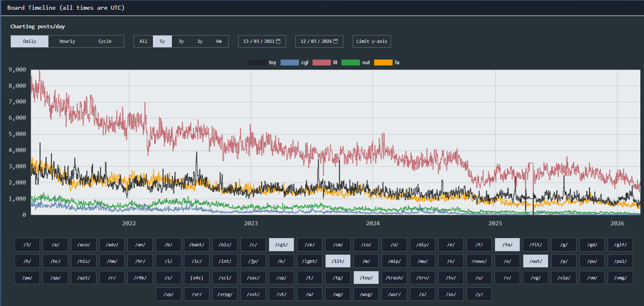The image size is (644, 306).
Task: Add the /vg/ board to chart
Action: [535, 278]
